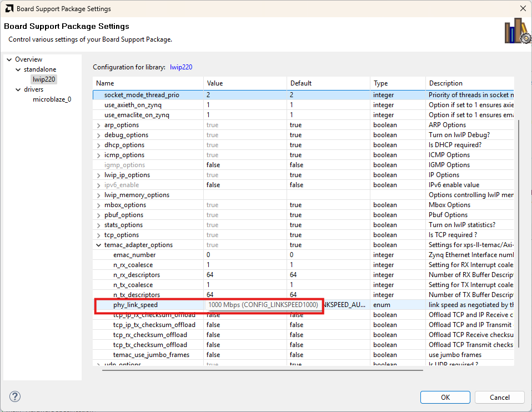Click the AMD logo in title bar

[x=8, y=8]
